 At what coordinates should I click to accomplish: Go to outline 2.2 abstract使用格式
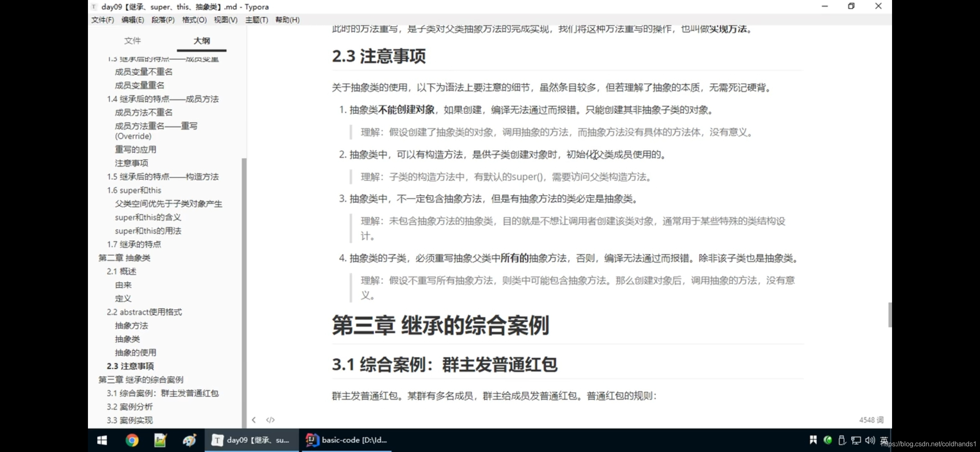(x=144, y=312)
